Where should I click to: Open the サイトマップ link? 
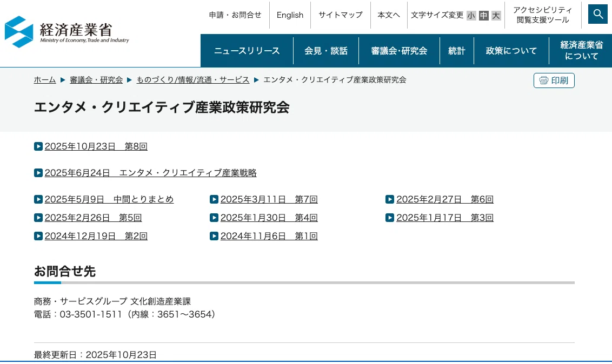pyautogui.click(x=341, y=15)
